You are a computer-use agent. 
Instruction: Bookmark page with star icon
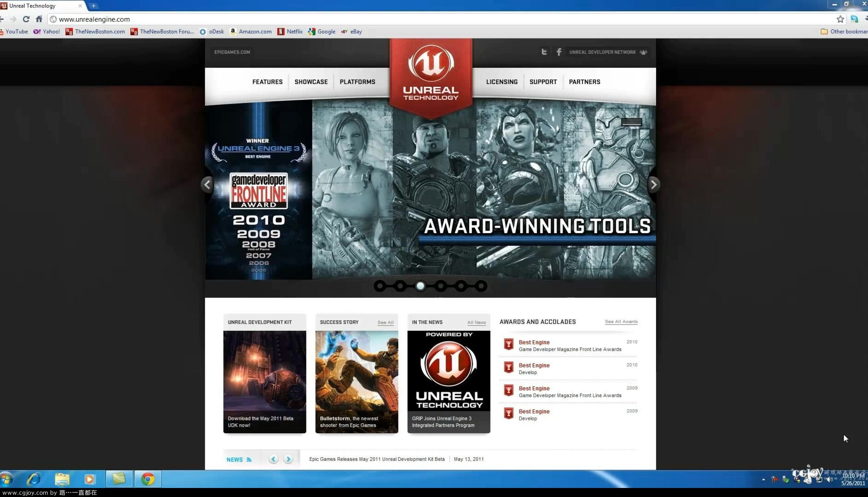point(840,19)
